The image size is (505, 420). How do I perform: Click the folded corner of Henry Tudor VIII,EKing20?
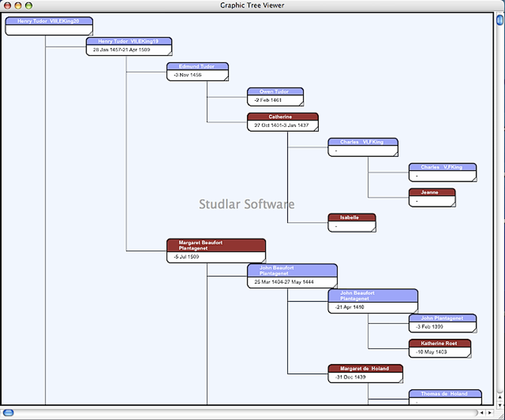click(x=91, y=34)
